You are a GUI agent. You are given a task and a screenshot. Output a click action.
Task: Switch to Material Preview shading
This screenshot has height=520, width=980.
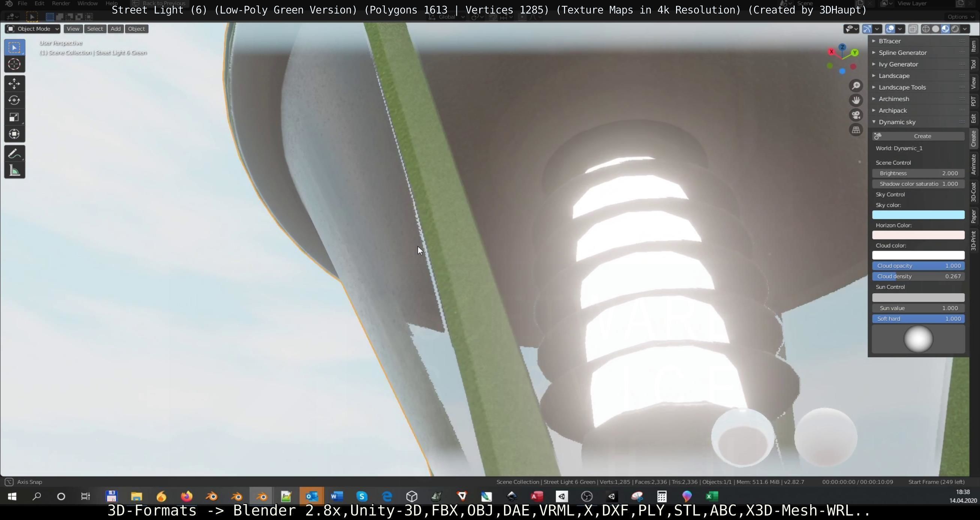[x=946, y=29]
